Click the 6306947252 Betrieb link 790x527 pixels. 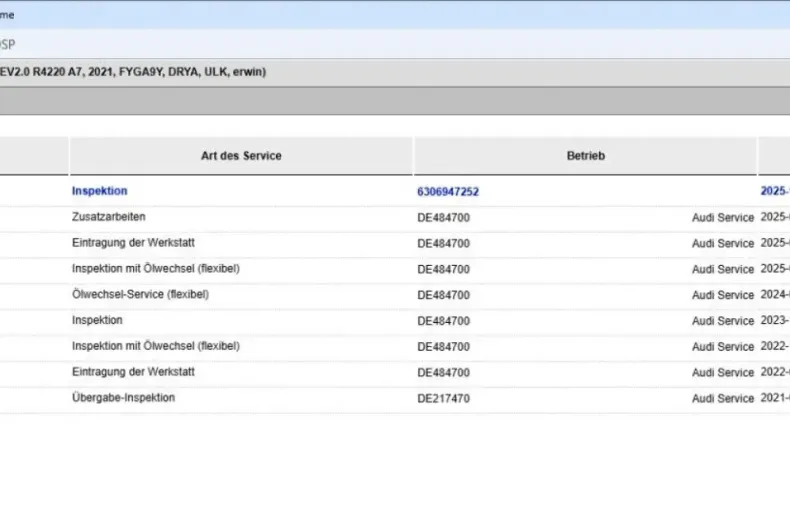pyautogui.click(x=448, y=191)
